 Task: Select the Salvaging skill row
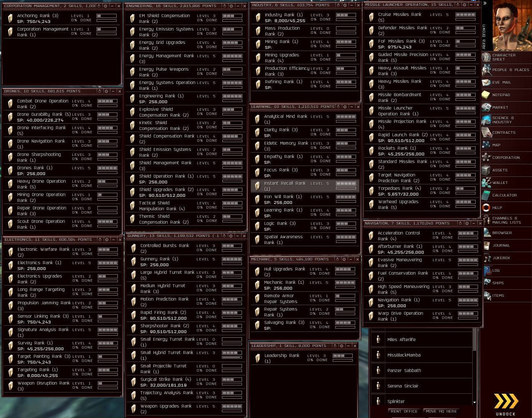pos(305,325)
